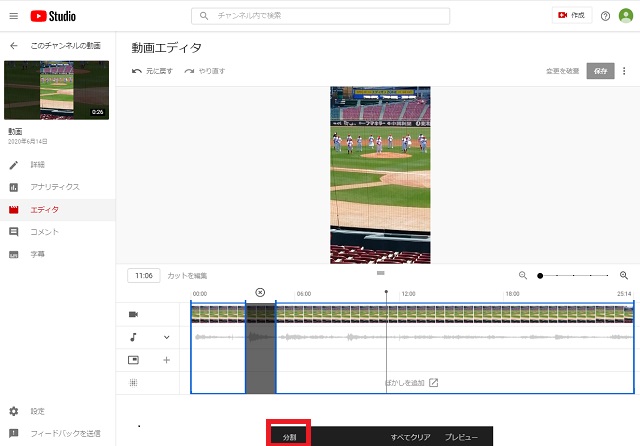This screenshot has width=640, height=446.
Task: Click the 保存 save button
Action: (600, 71)
